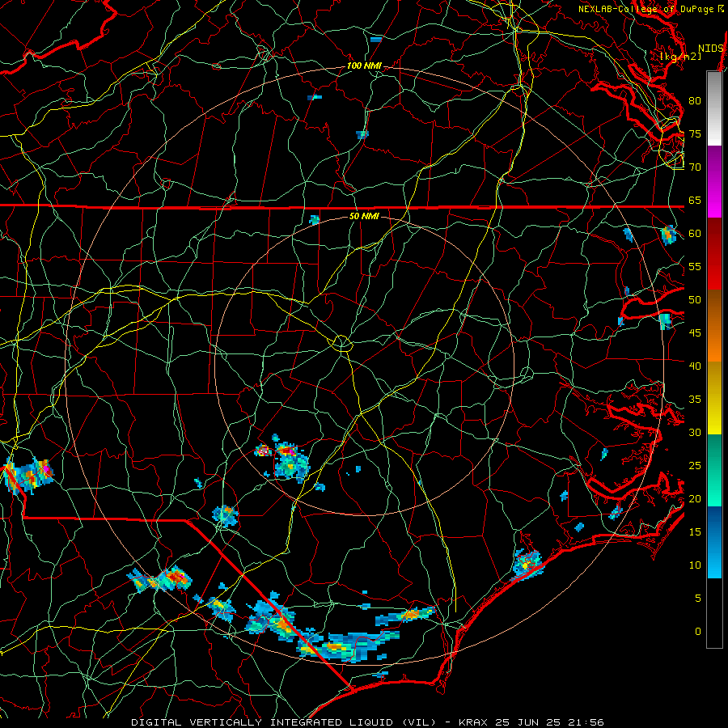Viewport: 728px width, 728px height.
Task: Click the 35 value on the scale
Action: 695,399
